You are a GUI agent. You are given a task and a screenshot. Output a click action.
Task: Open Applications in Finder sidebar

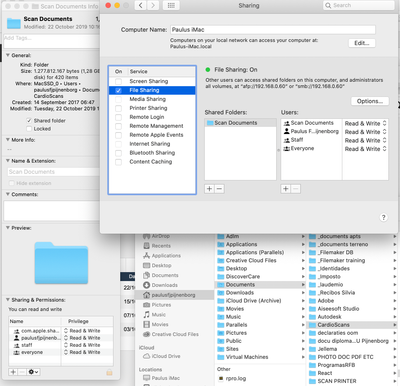pyautogui.click(x=162, y=256)
